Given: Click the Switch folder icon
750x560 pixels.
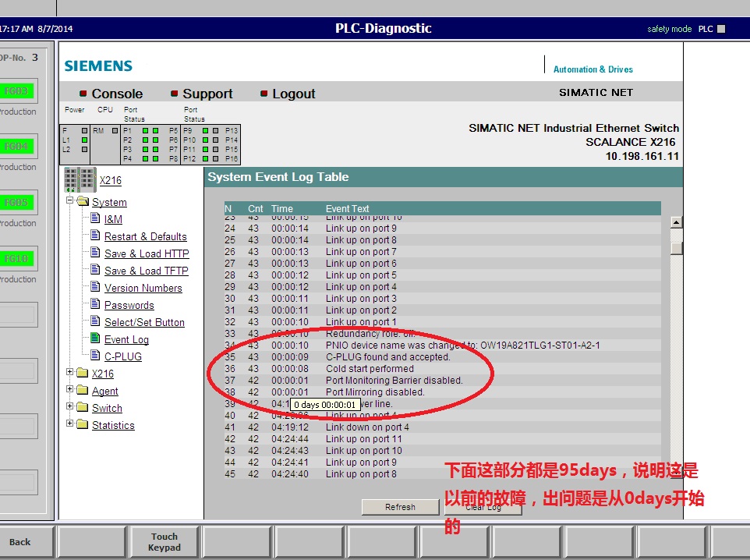Looking at the screenshot, I should pos(83,407).
